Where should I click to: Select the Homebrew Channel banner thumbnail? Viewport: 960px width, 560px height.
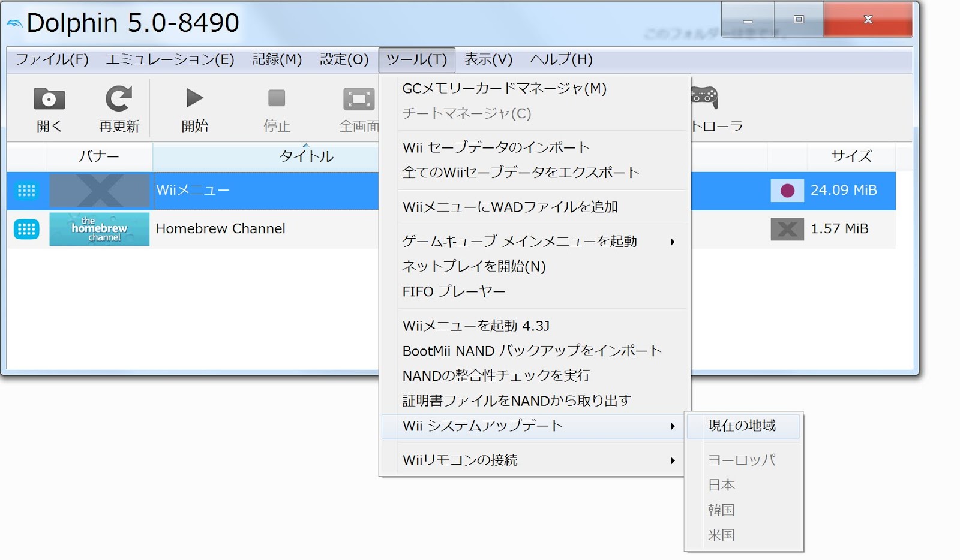coord(100,229)
